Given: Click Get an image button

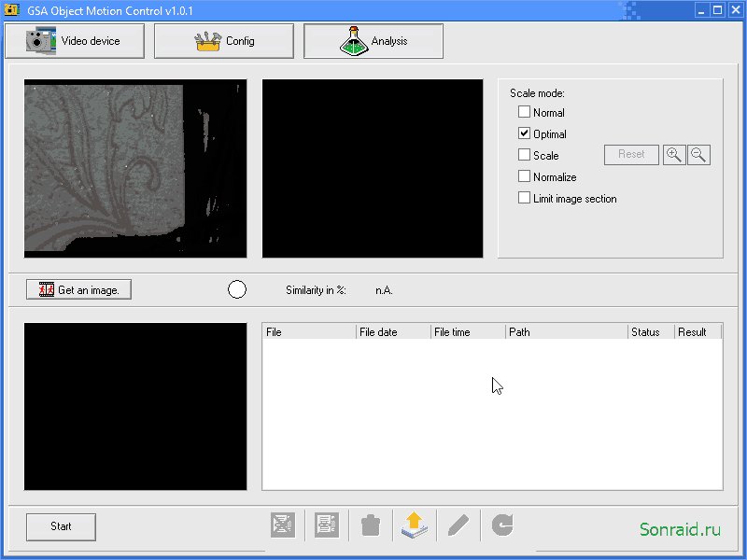Looking at the screenshot, I should pyautogui.click(x=78, y=289).
